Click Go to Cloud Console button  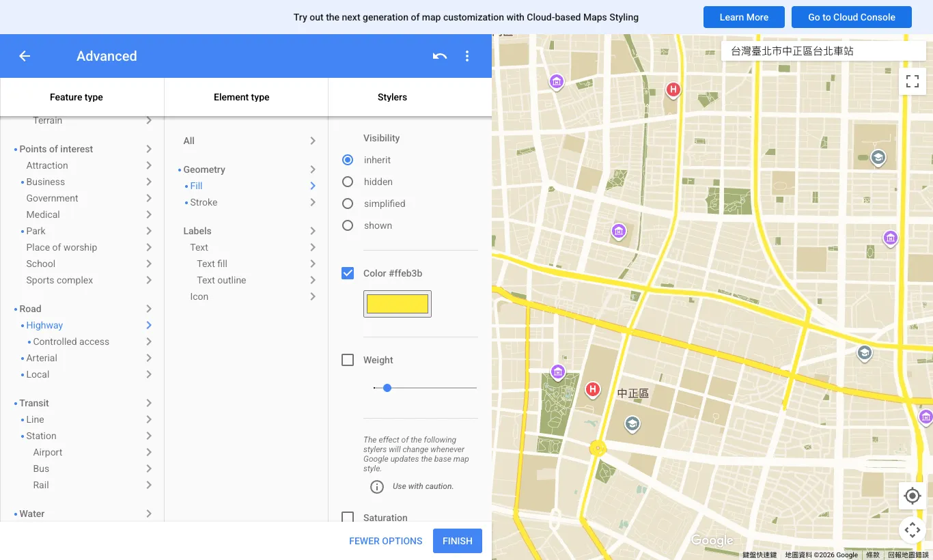tap(852, 17)
